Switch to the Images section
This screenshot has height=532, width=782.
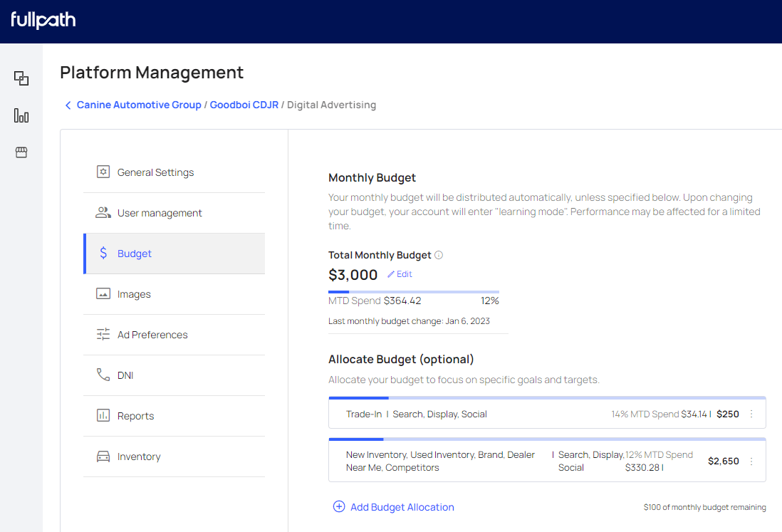click(x=135, y=293)
